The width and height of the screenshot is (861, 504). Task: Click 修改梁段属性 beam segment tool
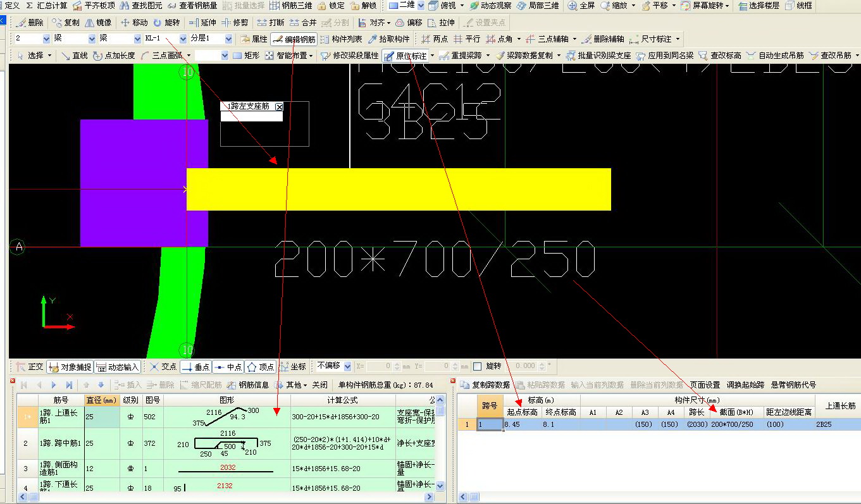pyautogui.click(x=350, y=55)
